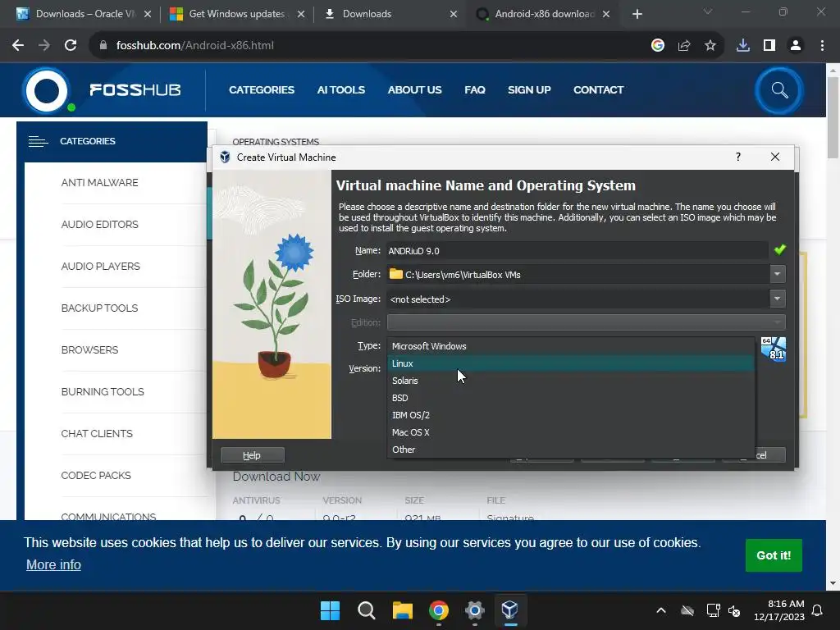Screen dimensions: 840x630
Task: Edit the VM Name field
Action: point(577,251)
